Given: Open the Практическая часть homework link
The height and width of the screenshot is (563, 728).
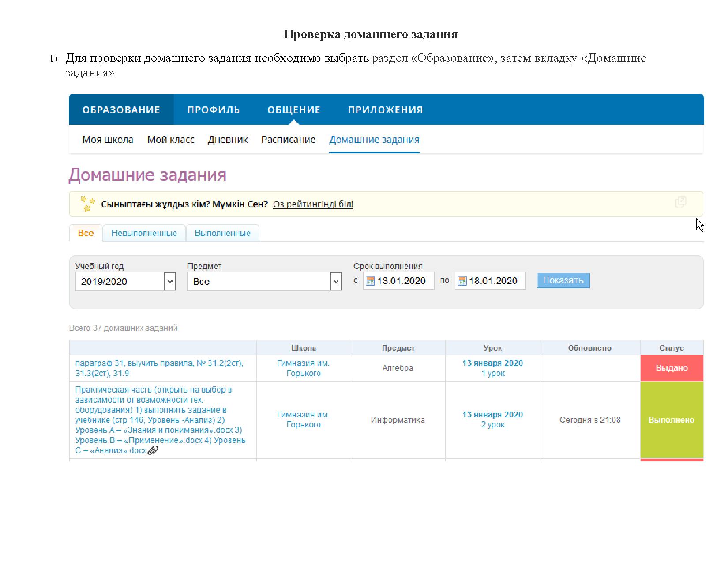Looking at the screenshot, I should tap(161, 420).
